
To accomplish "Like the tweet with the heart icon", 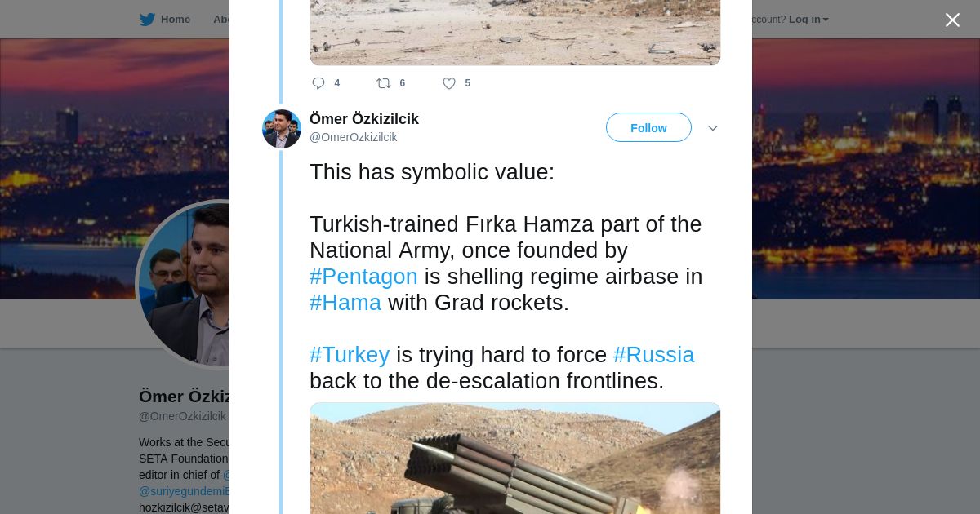I will 449,83.
